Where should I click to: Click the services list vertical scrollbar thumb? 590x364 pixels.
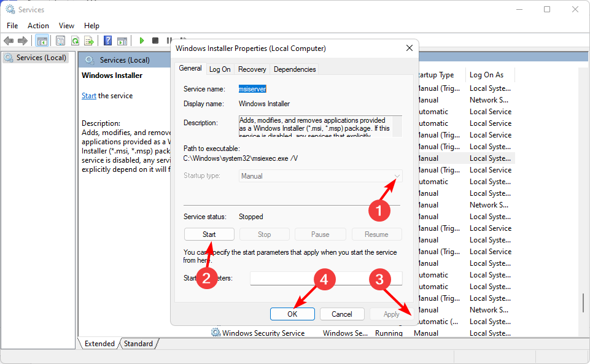[x=583, y=303]
